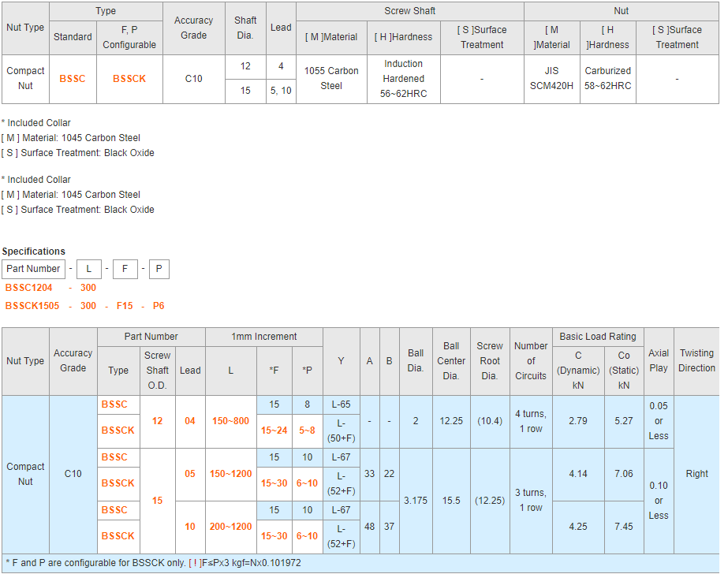Viewport: 728px width, 574px height.
Task: Select the 200~1200 length range cell
Action: pos(230,527)
